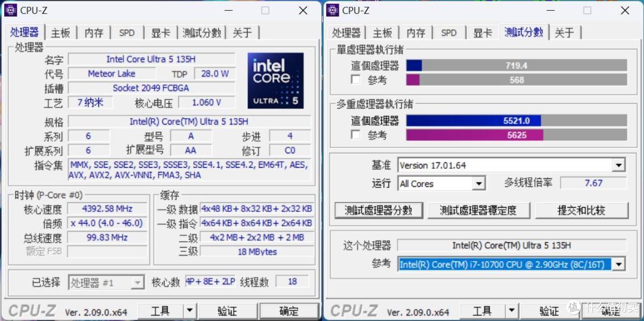Open 显卡 tab in right window
644x321 pixels.
(482, 33)
